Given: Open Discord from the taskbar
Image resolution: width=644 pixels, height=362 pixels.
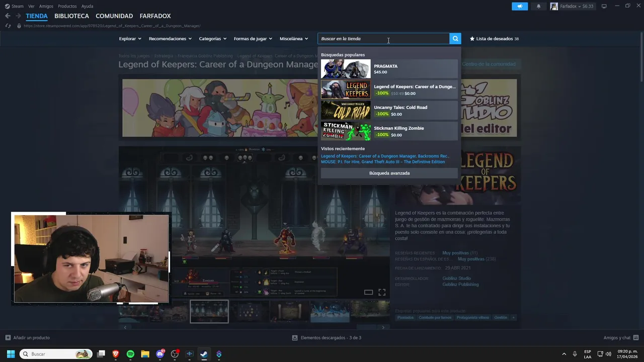Looking at the screenshot, I should point(160,354).
